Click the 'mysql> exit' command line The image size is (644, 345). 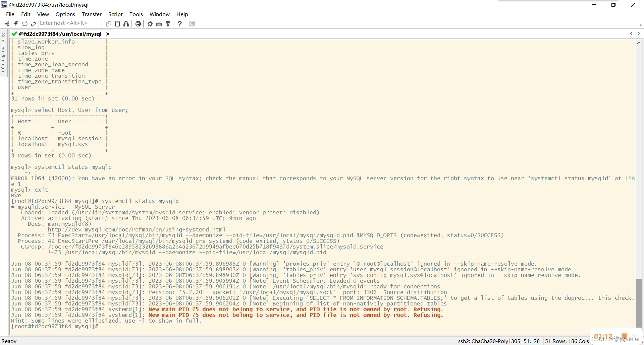[x=29, y=190]
